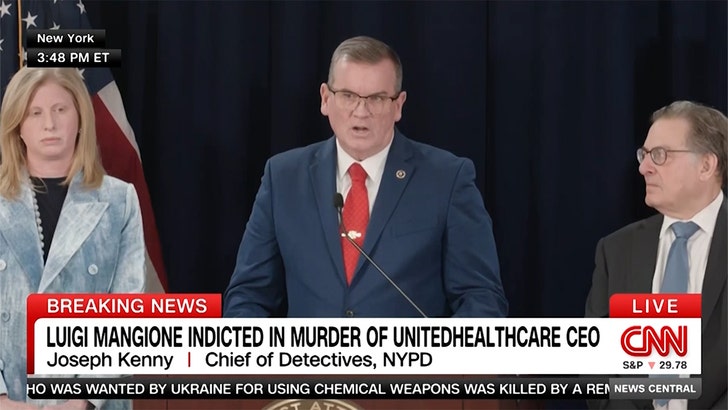Click the seal emblem on the podium
Viewport: 728px width, 410px height.
pos(312,404)
